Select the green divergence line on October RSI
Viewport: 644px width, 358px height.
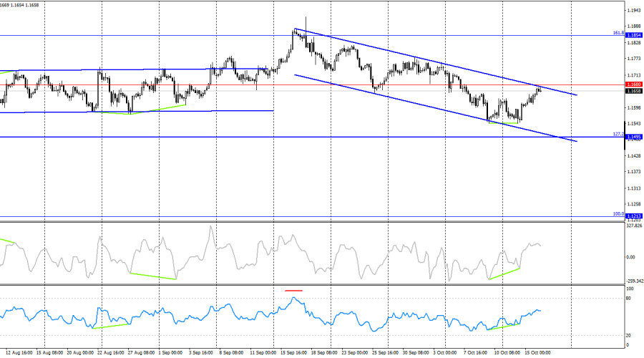(504, 326)
